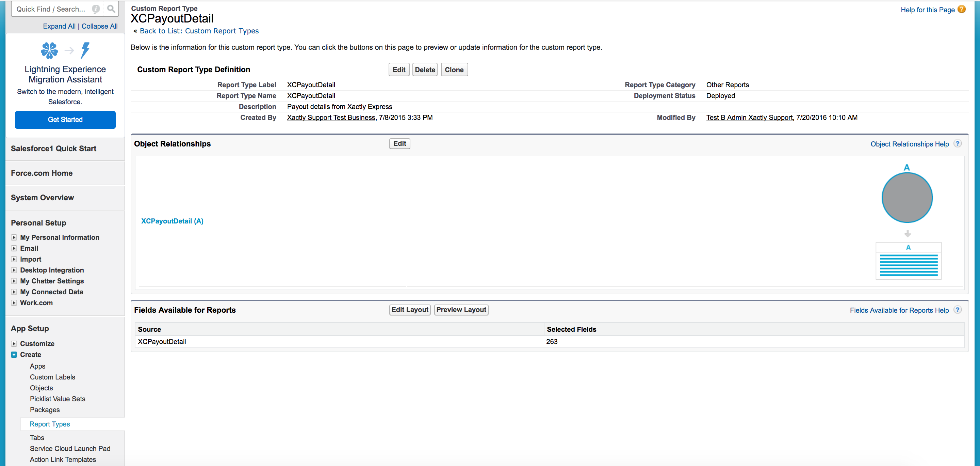Click XCPayoutDetail (A) relationship link
This screenshot has height=466, width=980.
[172, 221]
